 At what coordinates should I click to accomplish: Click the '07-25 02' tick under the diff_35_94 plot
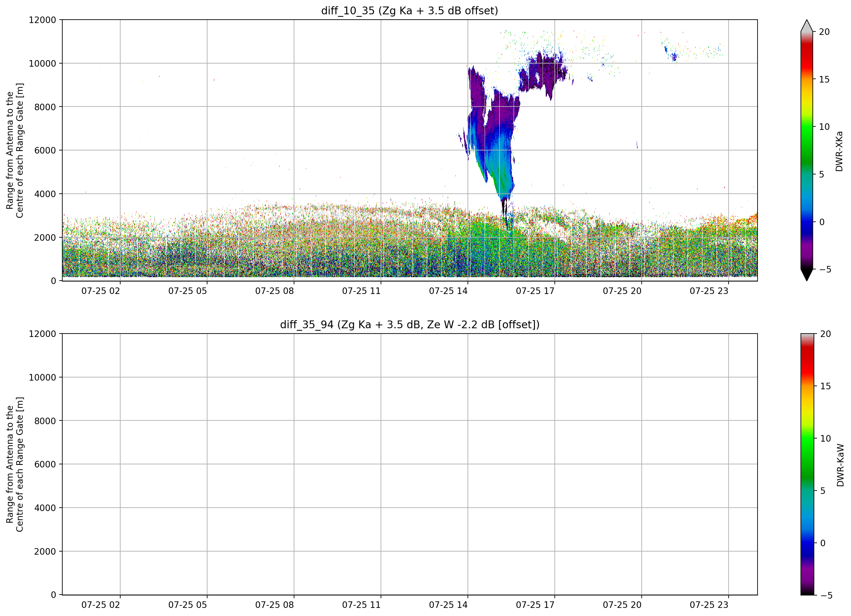pos(101,605)
